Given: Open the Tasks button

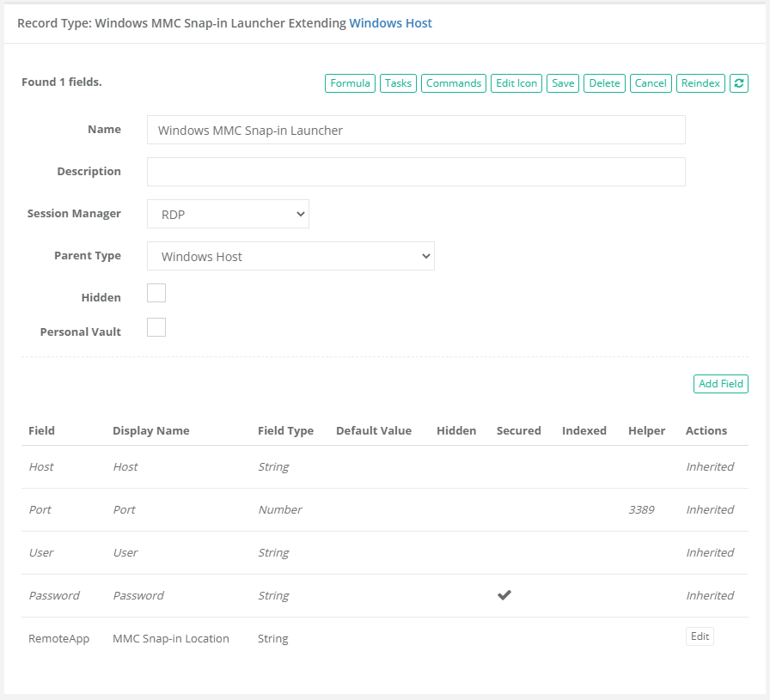Looking at the screenshot, I should click(398, 83).
